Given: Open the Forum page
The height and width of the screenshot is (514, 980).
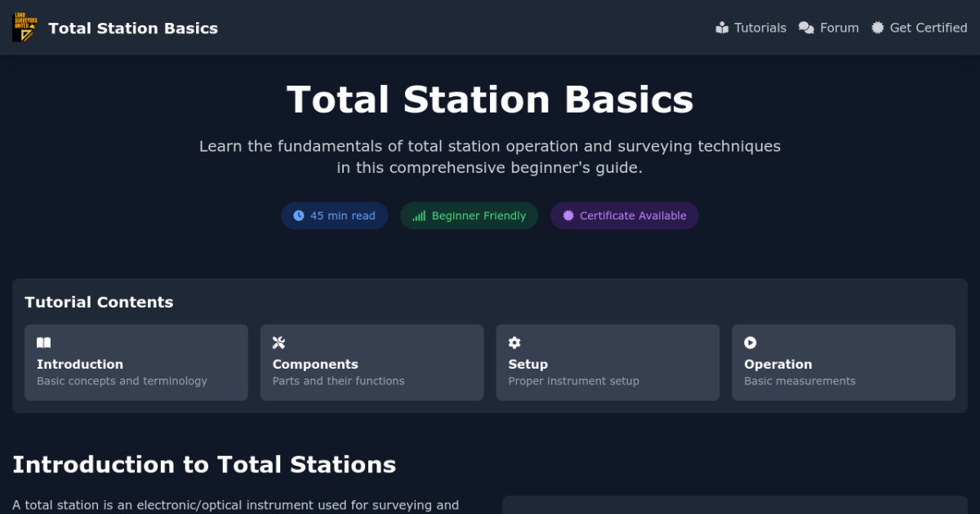Looking at the screenshot, I should click(x=838, y=27).
